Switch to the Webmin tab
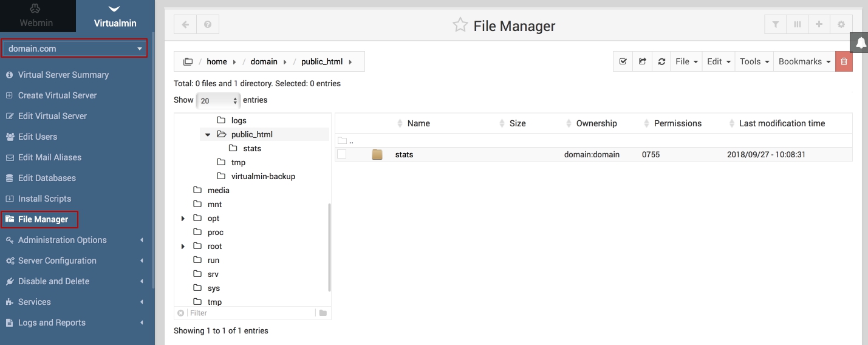Viewport: 868px width, 345px height. 36,16
